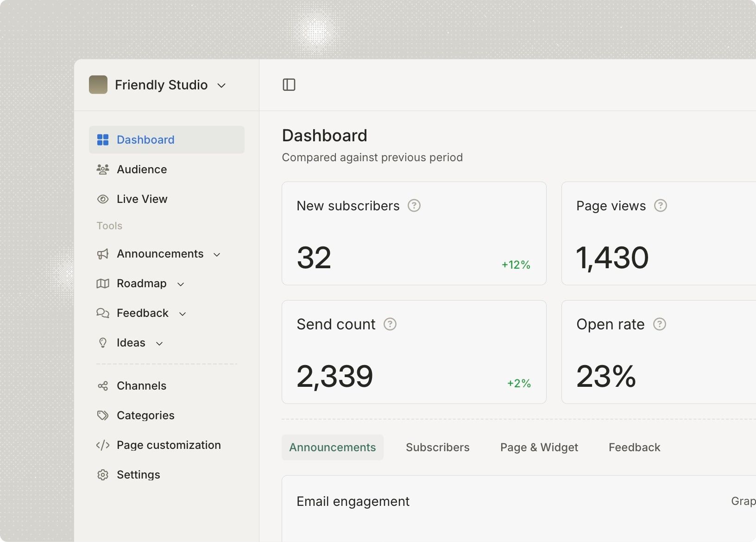Expand the Roadmap sidebar chevron

click(181, 284)
